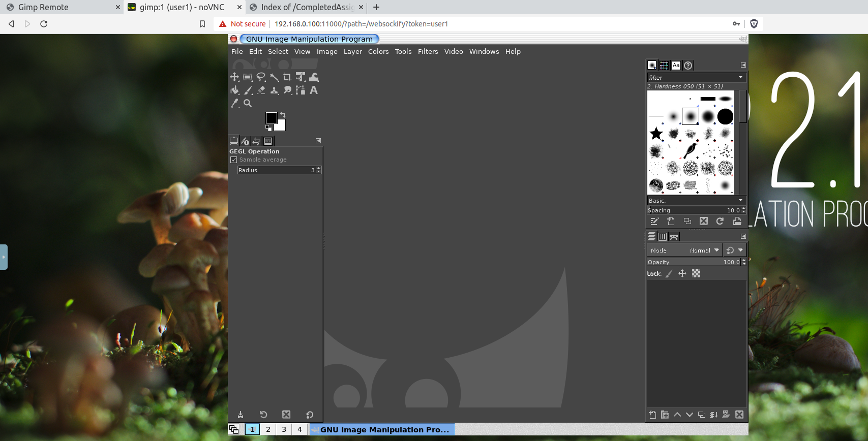
Task: Create a new brush
Action: pyautogui.click(x=671, y=221)
